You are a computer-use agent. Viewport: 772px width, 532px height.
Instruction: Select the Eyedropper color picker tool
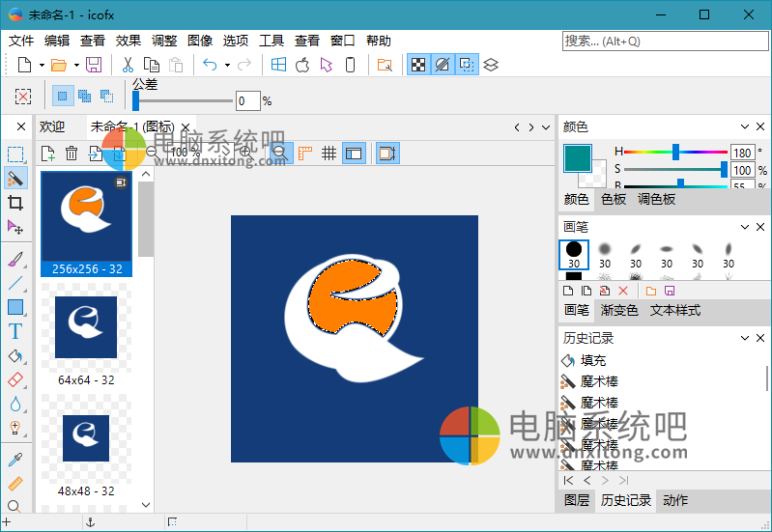pos(15,460)
